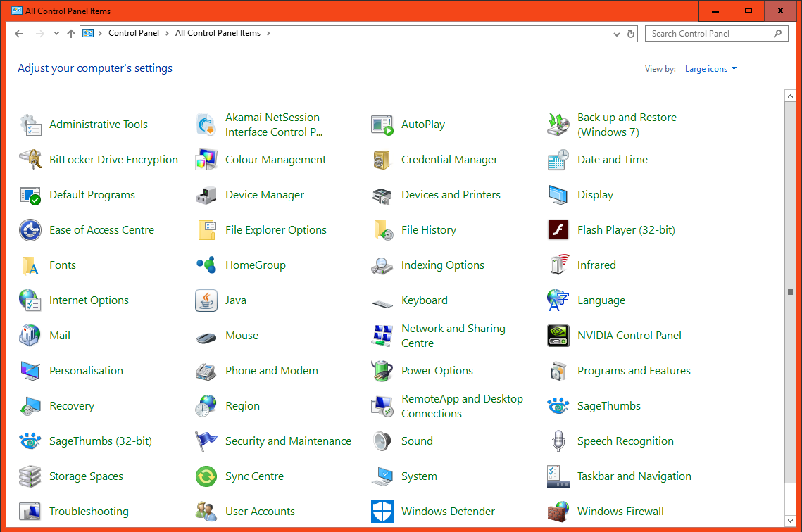Open the NVIDIA Control Panel icon
The height and width of the screenshot is (532, 802).
pos(558,336)
